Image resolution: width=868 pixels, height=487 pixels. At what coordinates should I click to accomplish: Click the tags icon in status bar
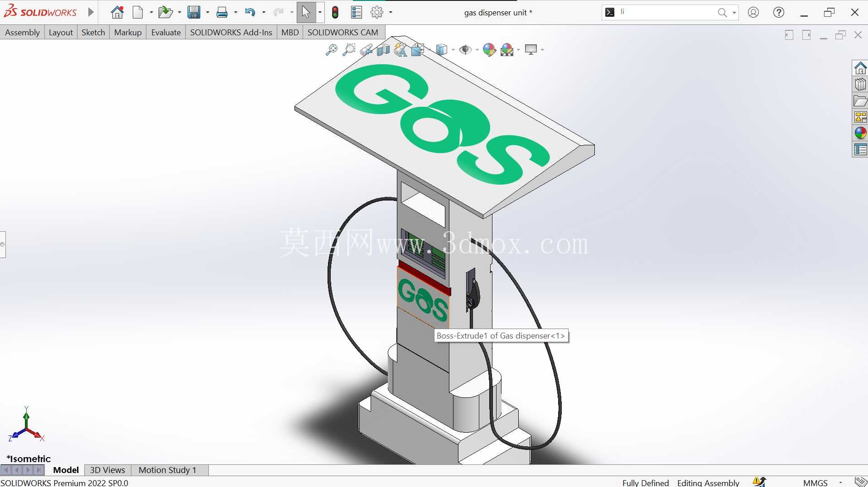(x=861, y=482)
